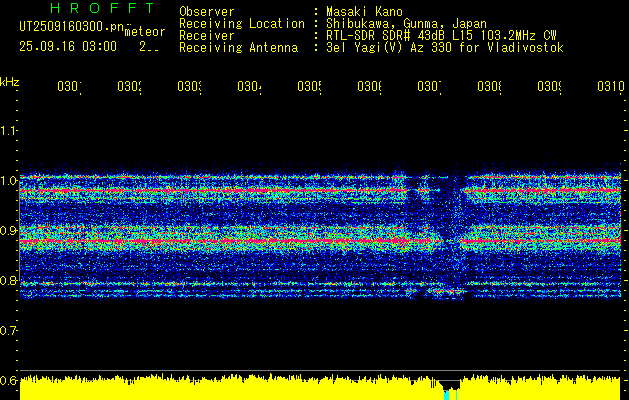Select location text Shibukawa, Gunma, Japan
The image size is (629, 400).
(406, 24)
